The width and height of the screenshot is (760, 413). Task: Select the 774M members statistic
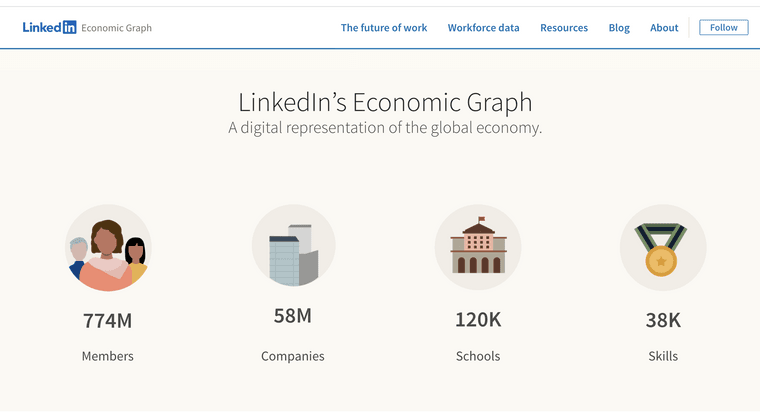[x=107, y=321]
